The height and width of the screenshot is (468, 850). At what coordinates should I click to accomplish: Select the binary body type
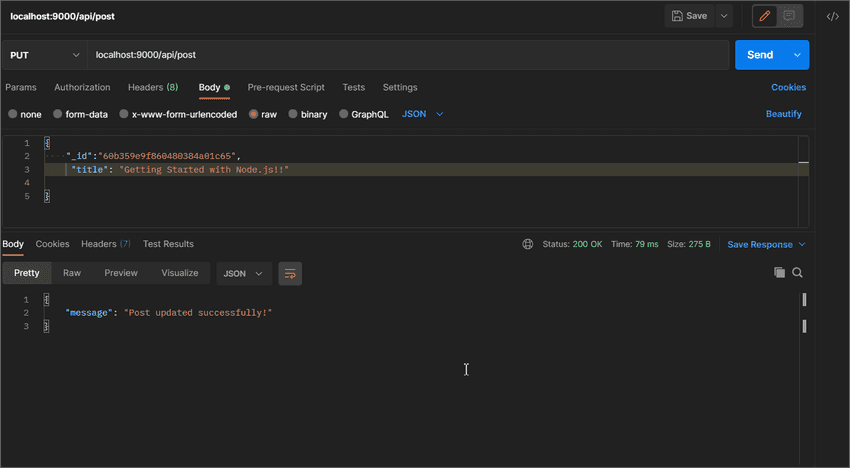pos(293,114)
